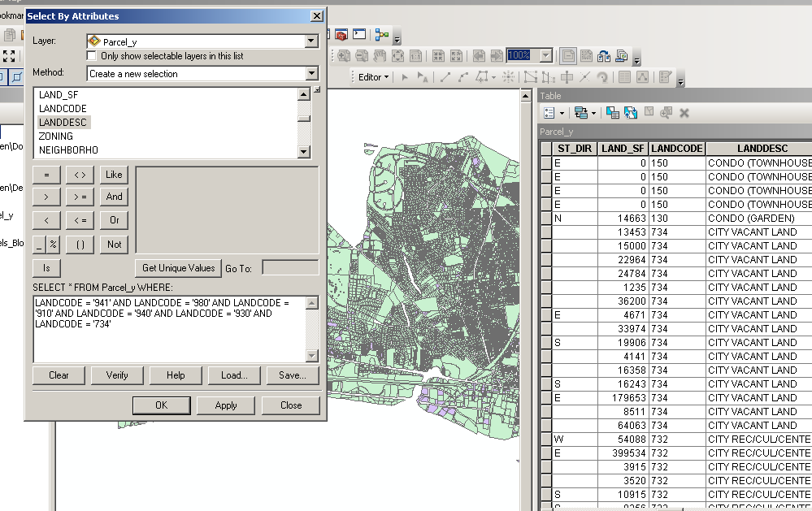Click the And operator button

point(115,197)
